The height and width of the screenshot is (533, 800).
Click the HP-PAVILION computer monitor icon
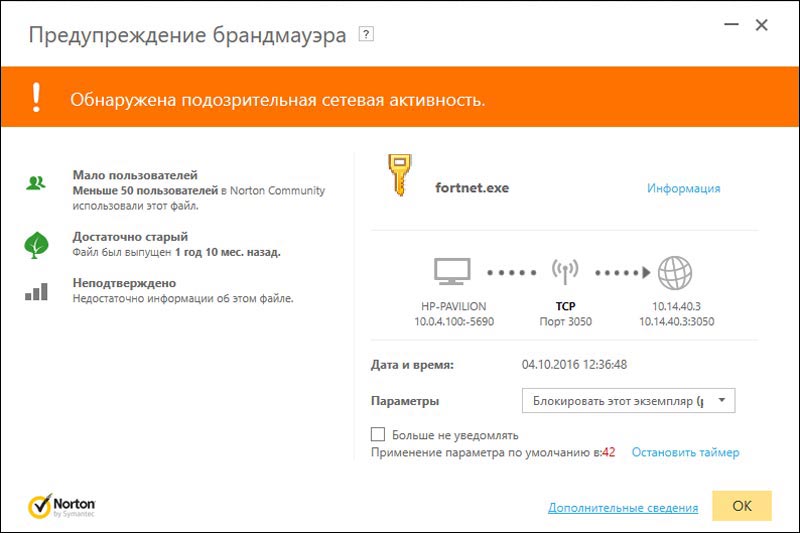[x=452, y=272]
